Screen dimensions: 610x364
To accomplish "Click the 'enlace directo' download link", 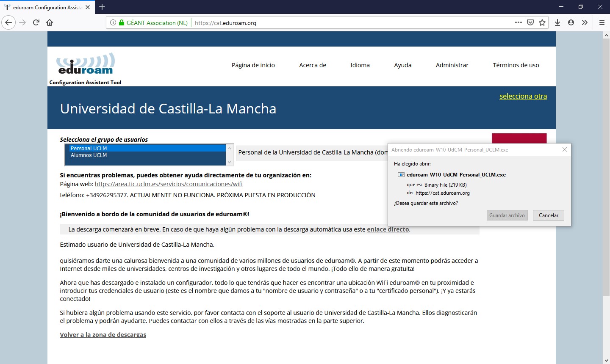I will 388,229.
